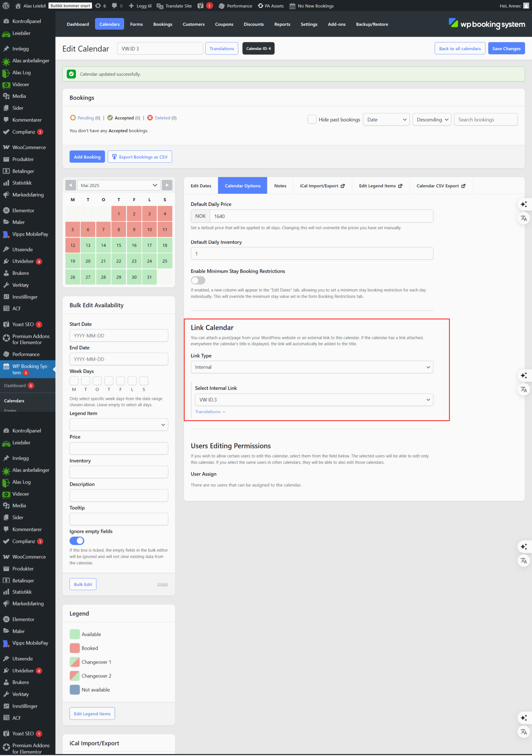Click the Default Daily Price field

321,216
